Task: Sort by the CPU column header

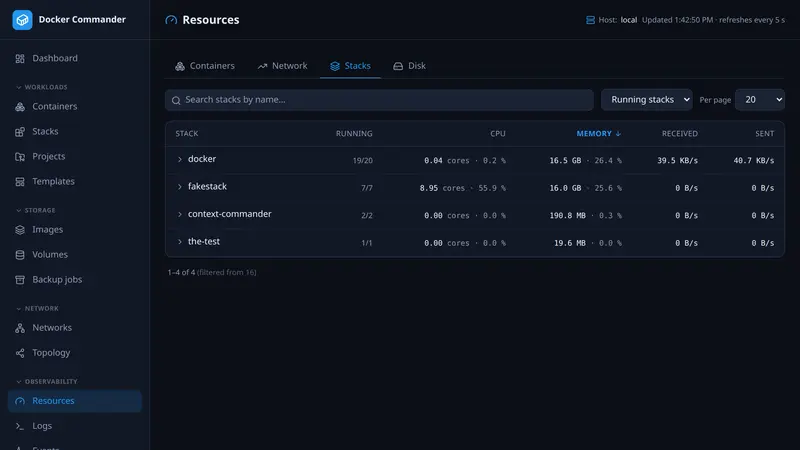Action: click(498, 134)
